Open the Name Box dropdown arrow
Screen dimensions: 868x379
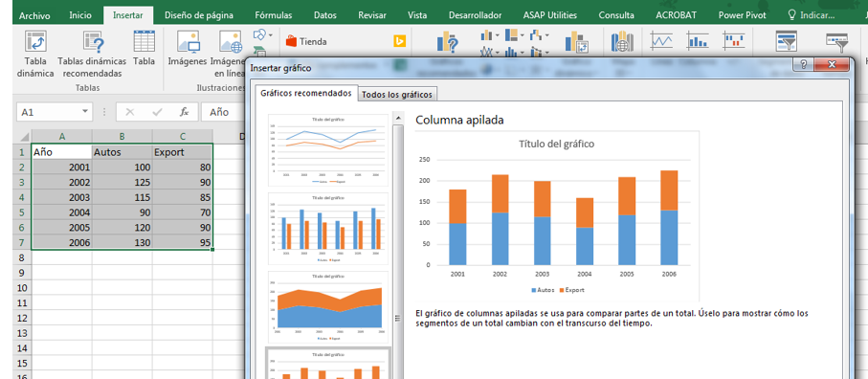85,112
